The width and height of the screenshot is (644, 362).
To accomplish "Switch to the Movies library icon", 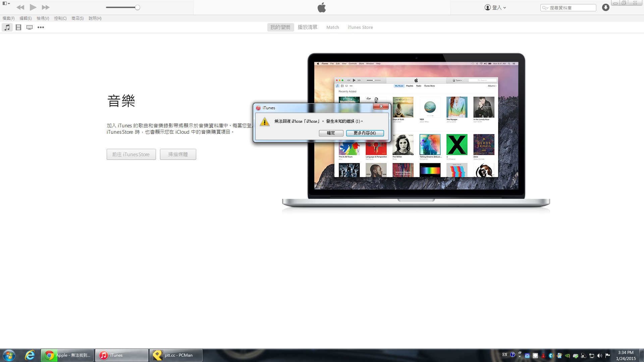I will [x=18, y=27].
